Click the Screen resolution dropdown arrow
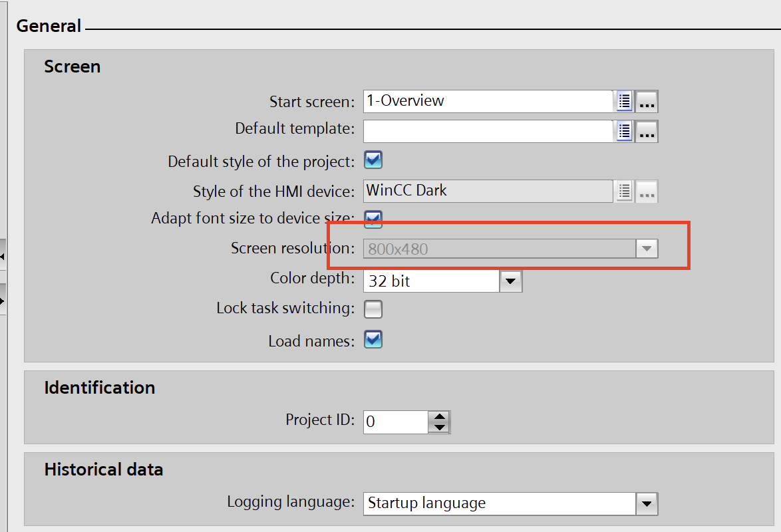Screen dimensions: 781x532 click(646, 249)
